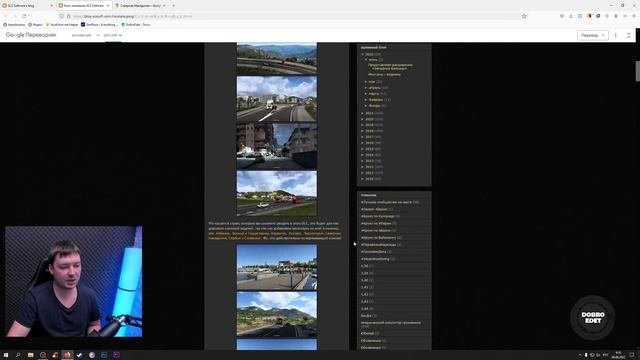Viewport: 640px width, 360px height.
Task: Open the city street buildings image
Action: coord(277,147)
